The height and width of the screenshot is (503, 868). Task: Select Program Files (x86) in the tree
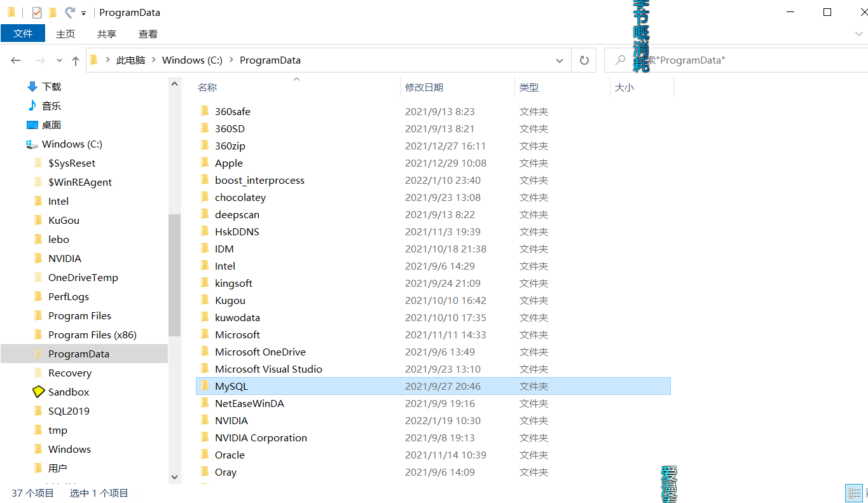click(x=92, y=334)
